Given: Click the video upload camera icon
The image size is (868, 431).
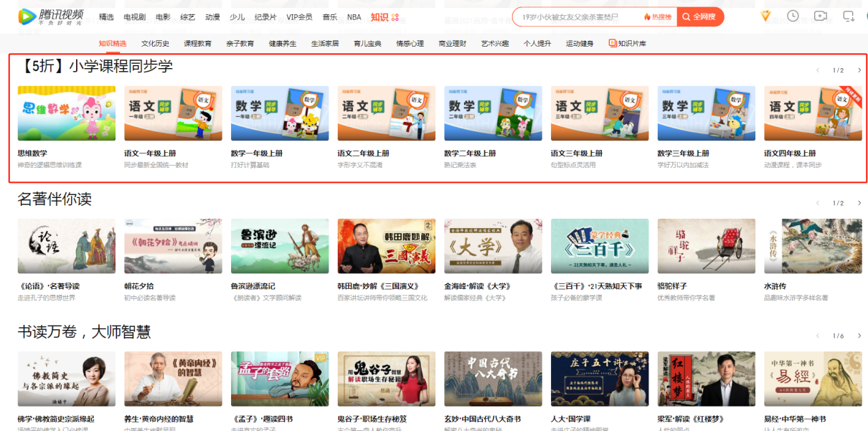Looking at the screenshot, I should click(821, 16).
